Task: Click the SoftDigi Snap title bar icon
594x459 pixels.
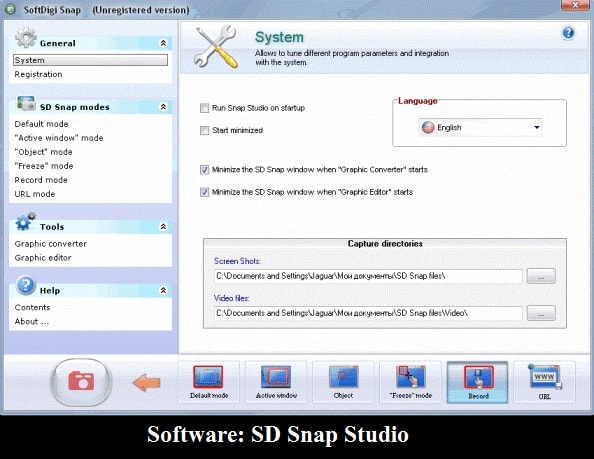Action: click(x=10, y=9)
